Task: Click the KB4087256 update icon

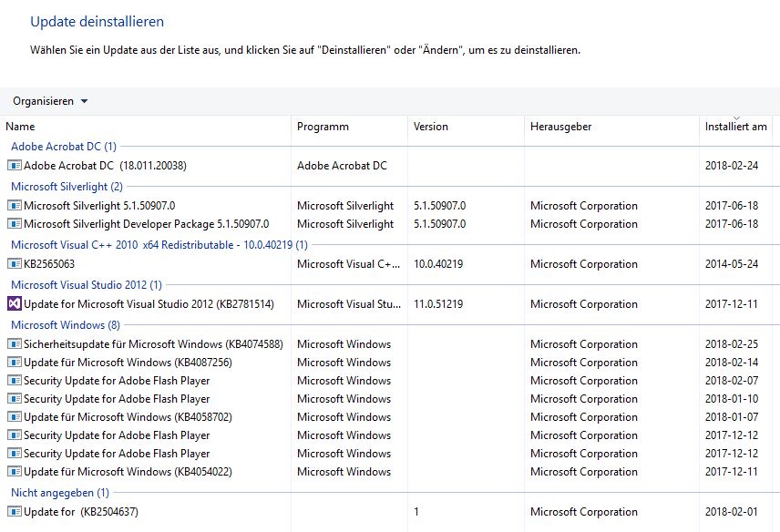Action: click(x=14, y=363)
